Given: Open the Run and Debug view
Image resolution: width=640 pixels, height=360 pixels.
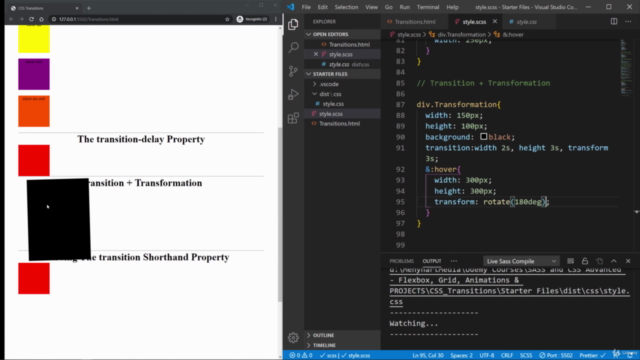Looking at the screenshot, I should pos(293,95).
